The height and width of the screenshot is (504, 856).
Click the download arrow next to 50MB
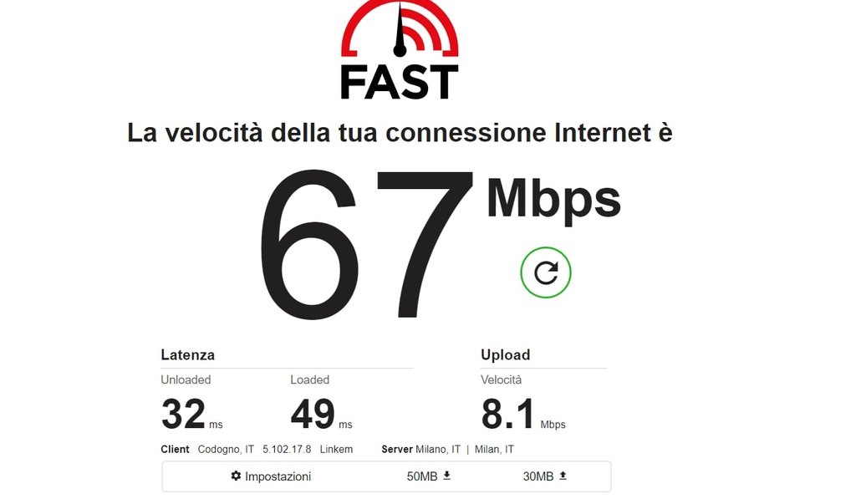coord(446,476)
